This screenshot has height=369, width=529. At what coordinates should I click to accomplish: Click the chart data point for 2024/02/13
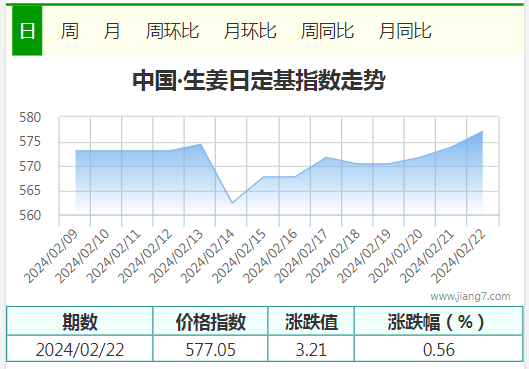point(201,144)
